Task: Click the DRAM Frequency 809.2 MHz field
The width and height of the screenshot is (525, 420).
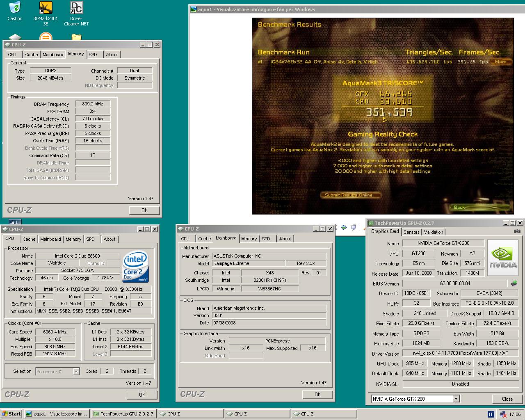Action: (x=93, y=104)
